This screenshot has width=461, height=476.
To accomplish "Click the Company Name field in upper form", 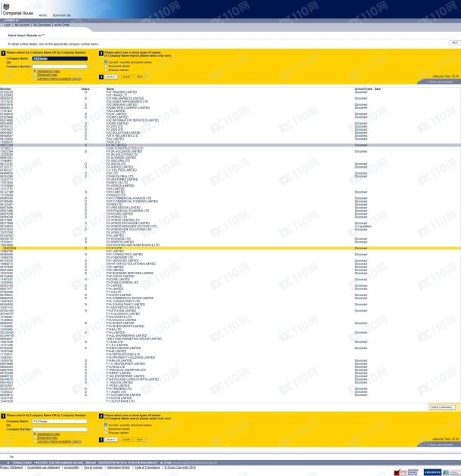I will click(60, 59).
